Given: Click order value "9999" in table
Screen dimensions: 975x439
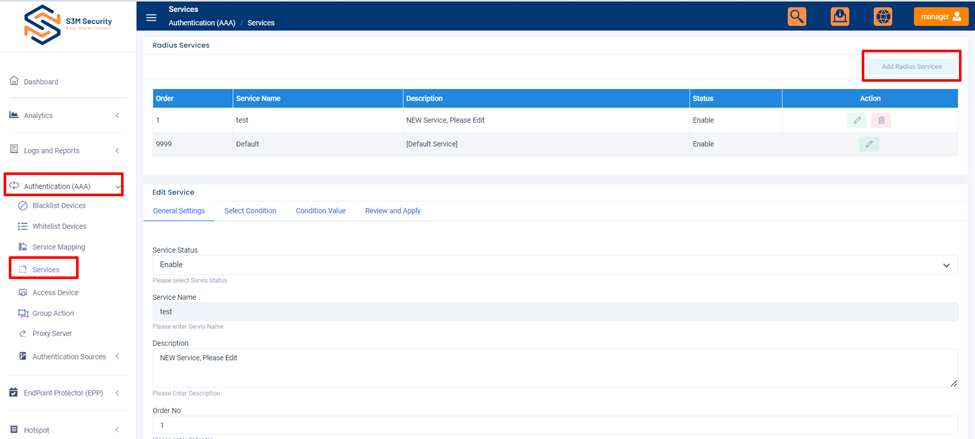Looking at the screenshot, I should tap(164, 144).
